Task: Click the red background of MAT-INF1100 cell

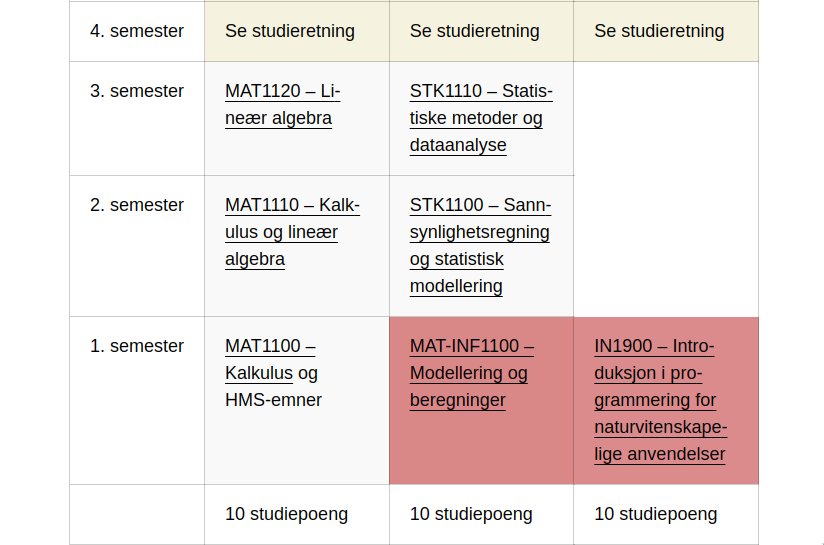Action: pyautogui.click(x=481, y=447)
